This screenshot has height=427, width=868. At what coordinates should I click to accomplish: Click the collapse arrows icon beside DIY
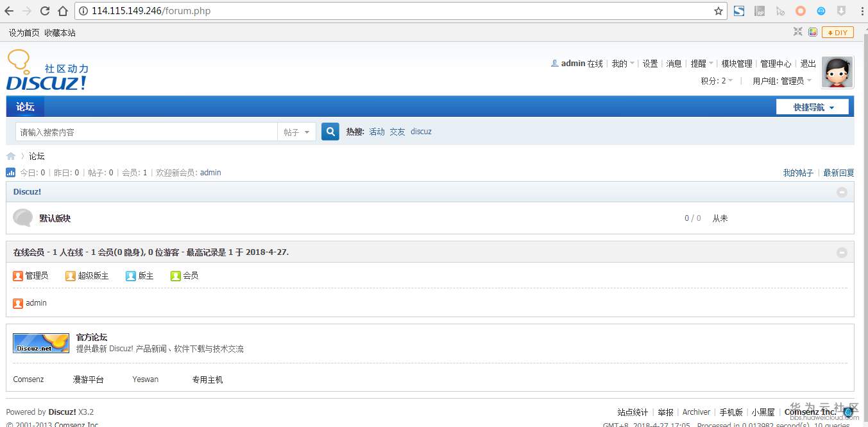[x=798, y=32]
